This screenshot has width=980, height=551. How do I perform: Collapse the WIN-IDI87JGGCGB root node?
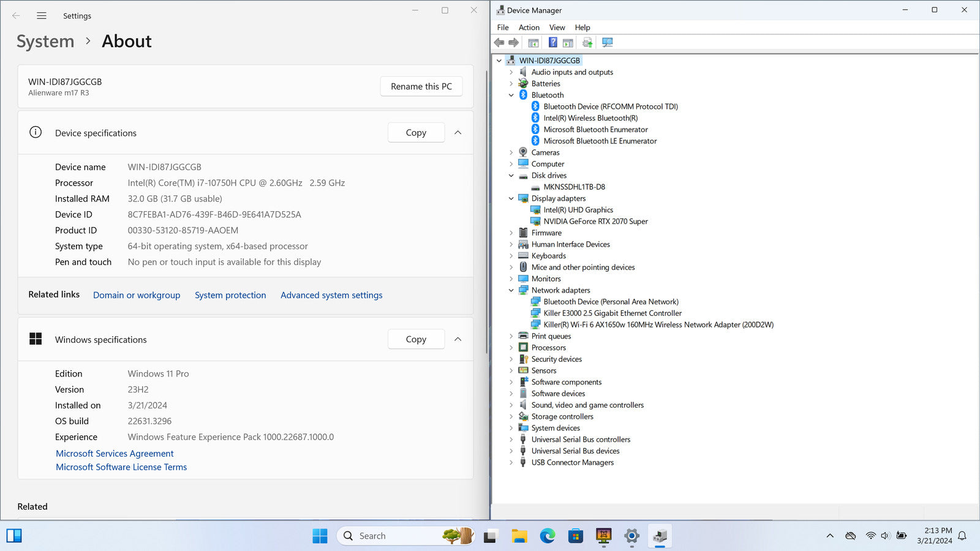[499, 61]
